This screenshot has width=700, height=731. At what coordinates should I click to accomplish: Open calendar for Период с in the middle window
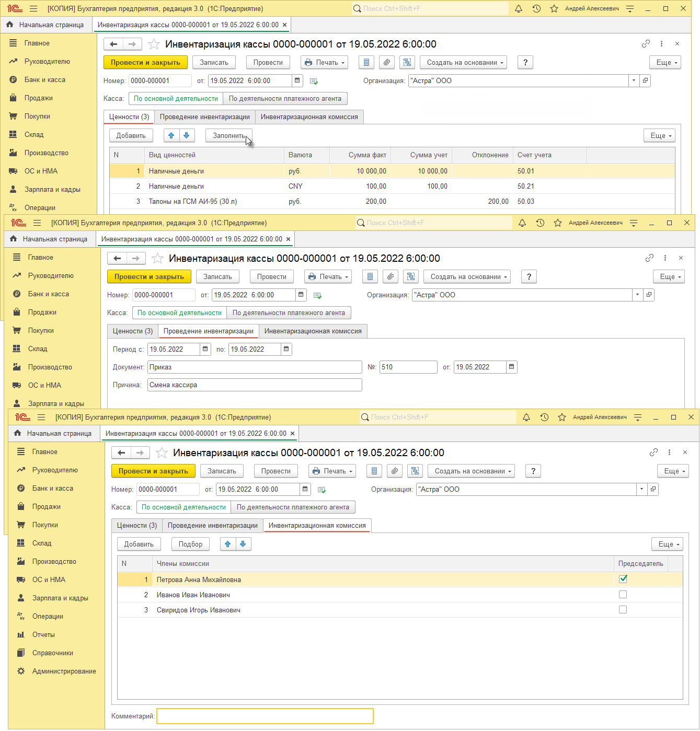pos(205,349)
